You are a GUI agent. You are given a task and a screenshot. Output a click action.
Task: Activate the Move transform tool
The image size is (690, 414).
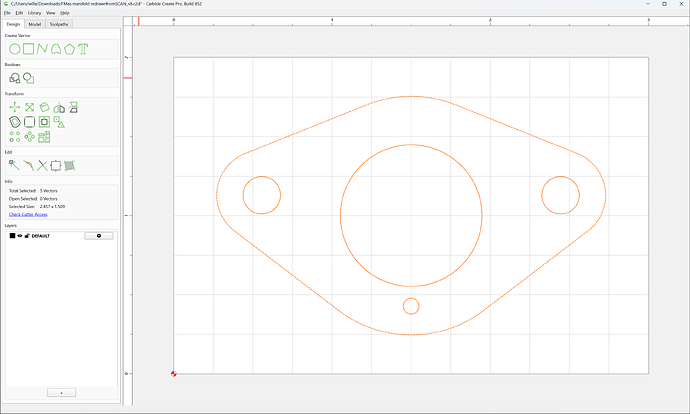(x=15, y=107)
